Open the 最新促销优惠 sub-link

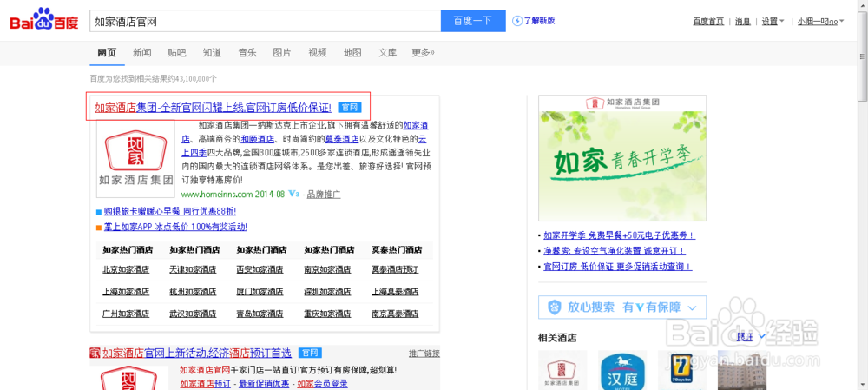click(264, 384)
